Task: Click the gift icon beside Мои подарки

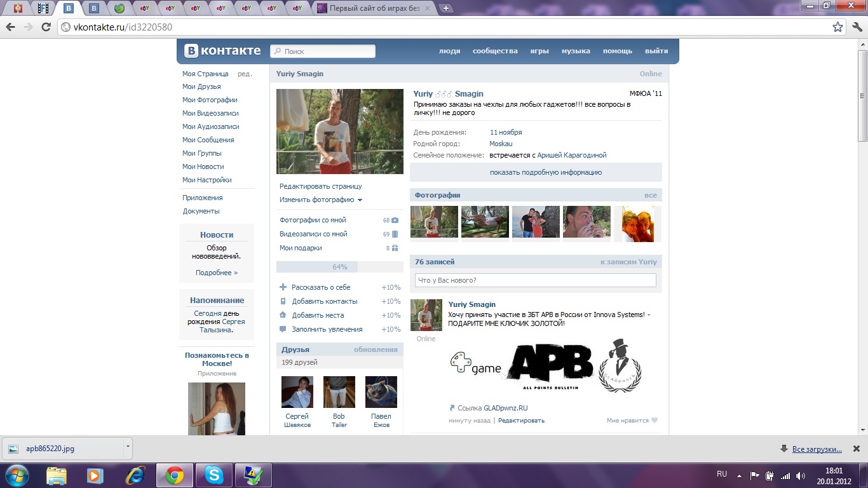Action: pyautogui.click(x=395, y=248)
